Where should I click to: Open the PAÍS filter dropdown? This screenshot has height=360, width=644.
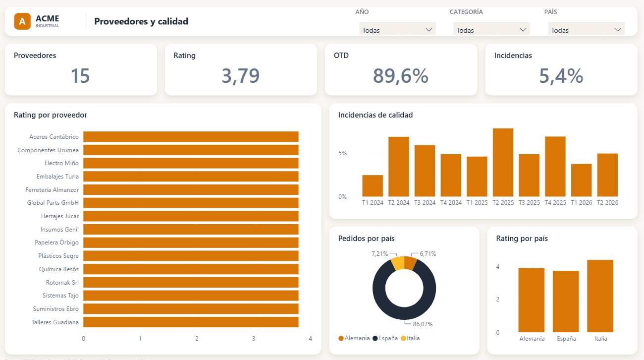(586, 30)
